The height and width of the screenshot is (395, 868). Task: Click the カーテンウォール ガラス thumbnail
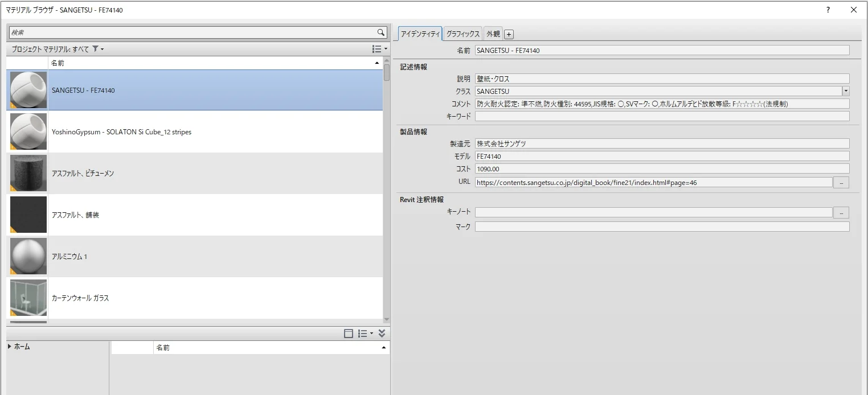(x=28, y=298)
